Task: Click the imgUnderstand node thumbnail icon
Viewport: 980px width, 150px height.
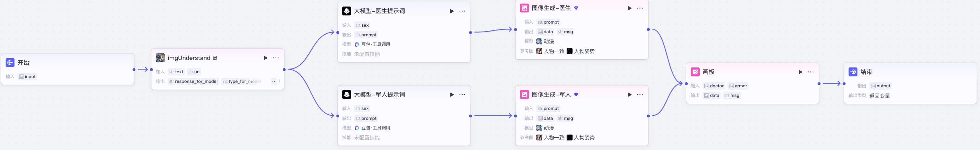Action: point(160,58)
